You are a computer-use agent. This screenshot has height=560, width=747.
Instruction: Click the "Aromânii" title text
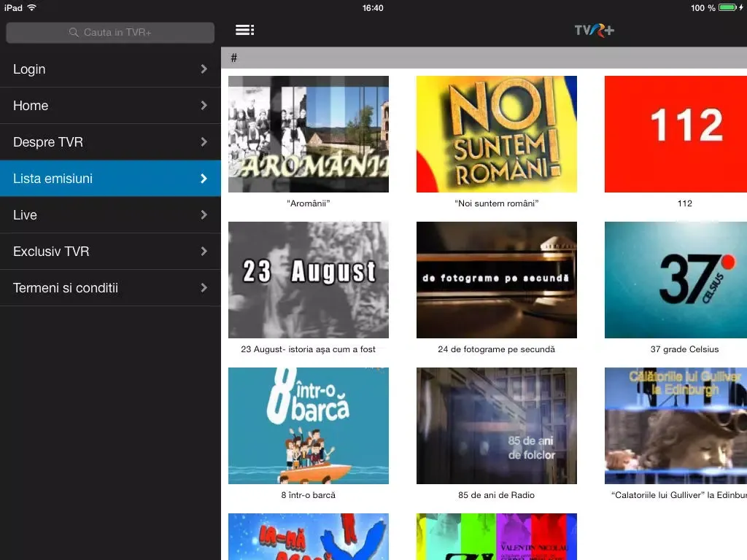point(309,203)
